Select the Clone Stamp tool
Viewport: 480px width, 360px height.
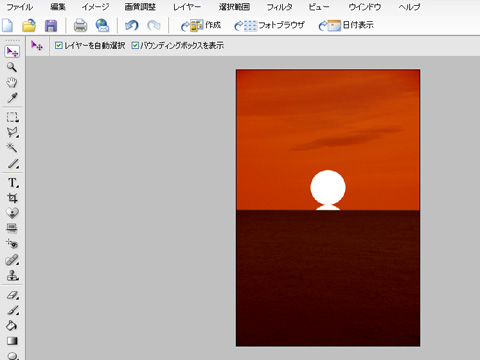point(12,275)
